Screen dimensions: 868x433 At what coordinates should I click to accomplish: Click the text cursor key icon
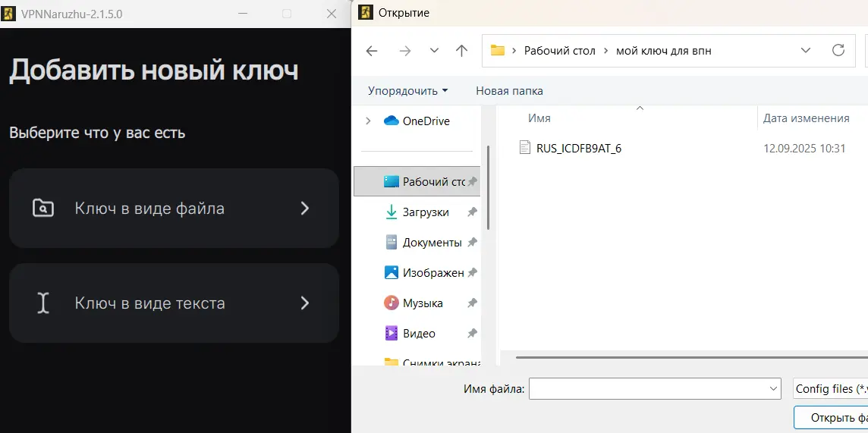43,303
